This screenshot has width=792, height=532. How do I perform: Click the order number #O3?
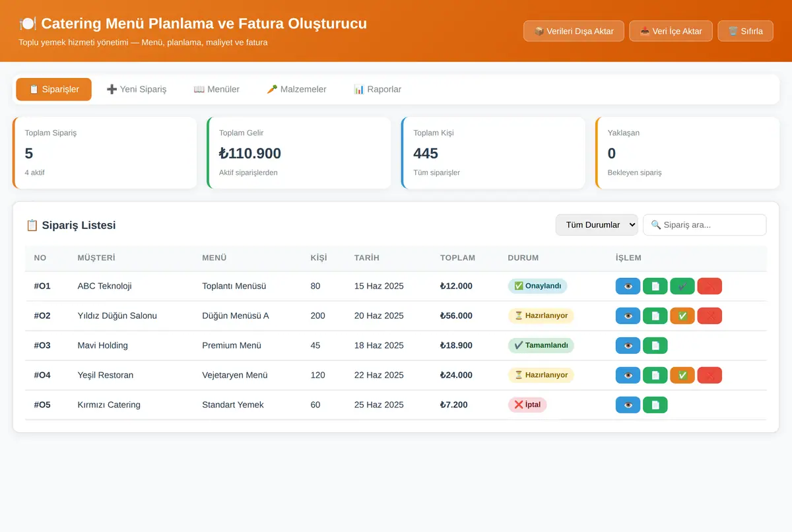click(x=42, y=346)
